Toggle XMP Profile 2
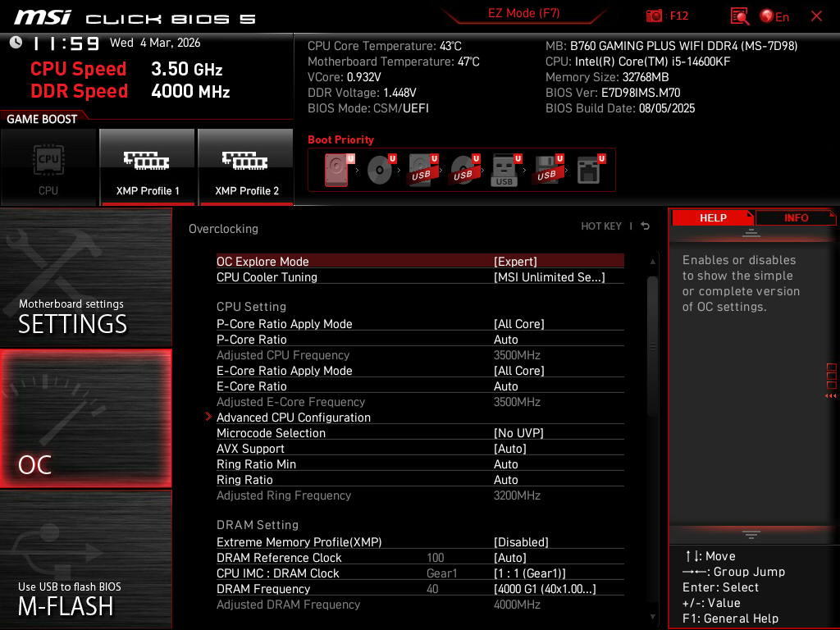The image size is (840, 630). 246,167
